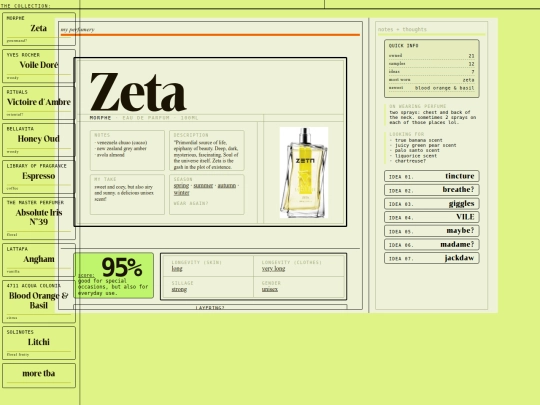Image resolution: width=540 pixels, height=405 pixels.
Task: Select the Espresso collection card
Action: click(x=39, y=177)
